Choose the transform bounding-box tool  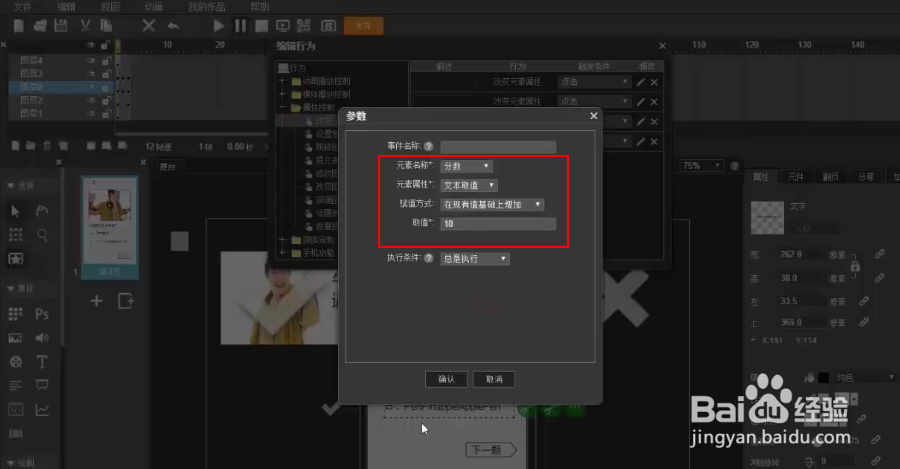tap(15, 235)
